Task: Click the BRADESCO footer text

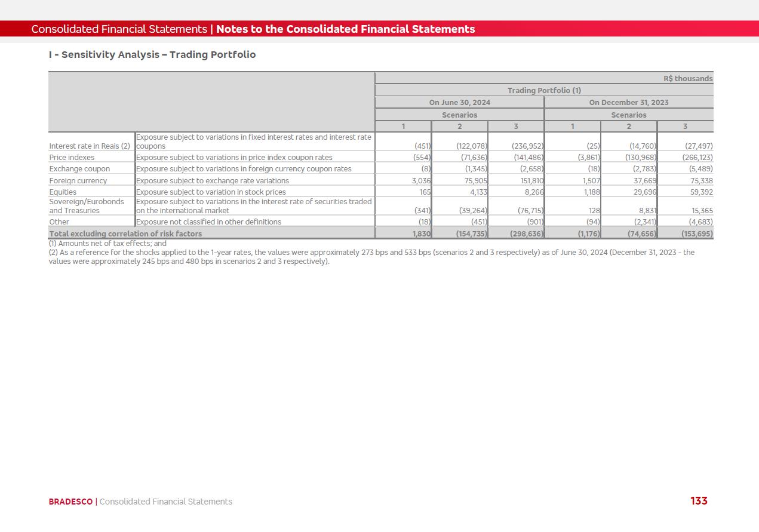Action: tap(70, 502)
